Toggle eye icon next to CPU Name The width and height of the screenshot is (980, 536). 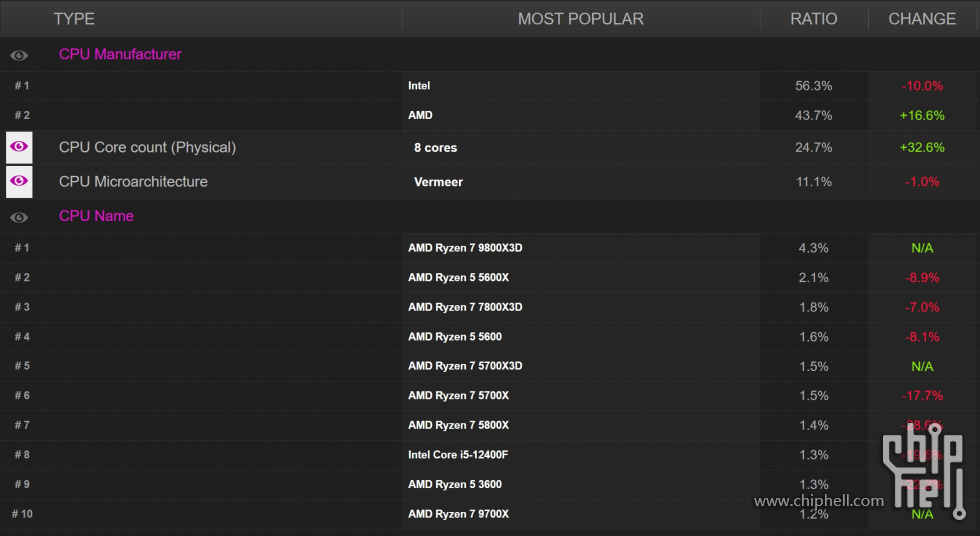click(19, 217)
